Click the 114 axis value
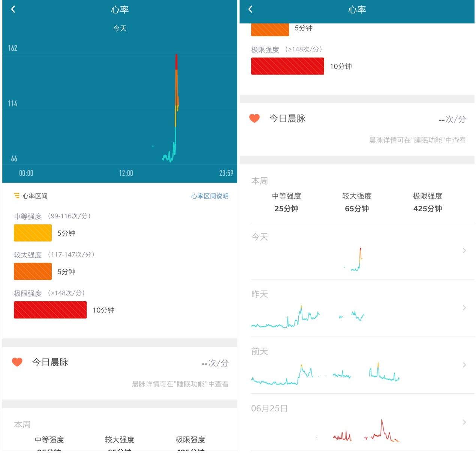This screenshot has width=476, height=453. [x=13, y=103]
